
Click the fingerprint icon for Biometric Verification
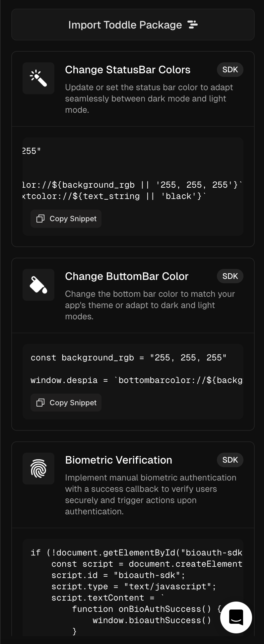pyautogui.click(x=38, y=469)
